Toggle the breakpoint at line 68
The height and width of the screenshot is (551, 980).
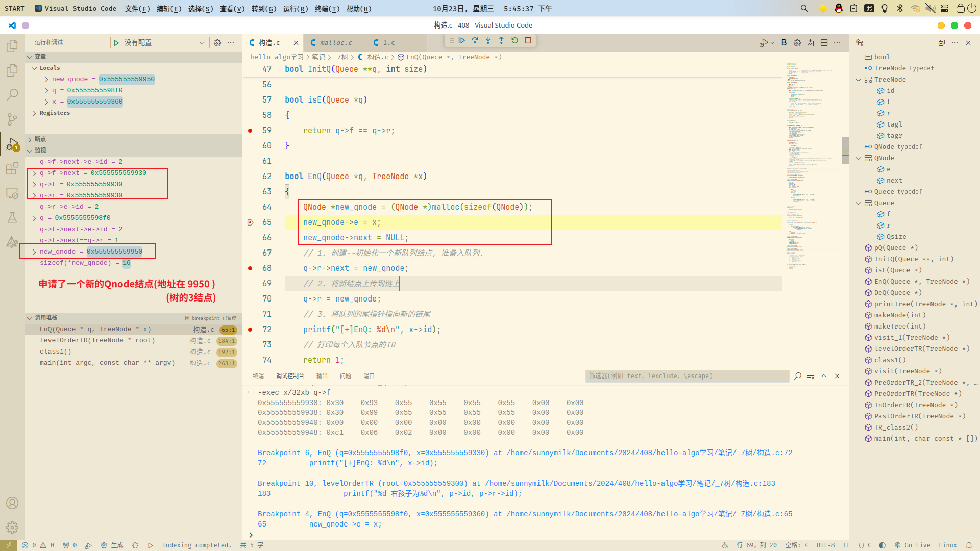pyautogui.click(x=250, y=268)
